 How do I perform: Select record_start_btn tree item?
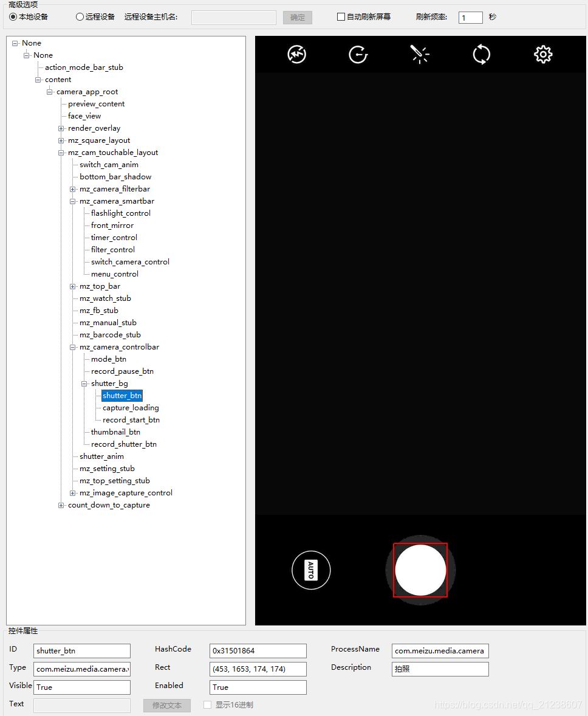click(131, 420)
